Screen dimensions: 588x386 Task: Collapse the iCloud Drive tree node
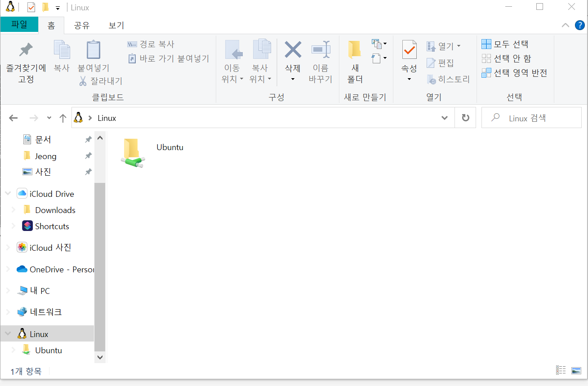[x=8, y=194]
